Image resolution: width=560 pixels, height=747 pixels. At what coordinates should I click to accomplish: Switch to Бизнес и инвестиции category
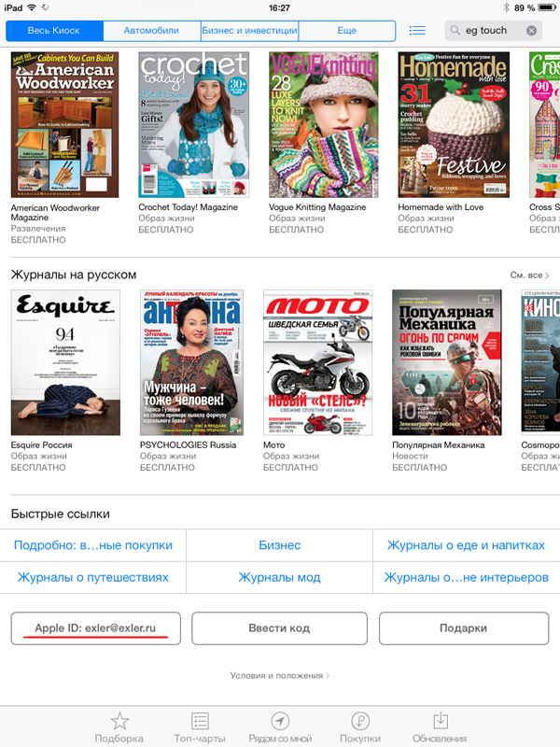pos(249,31)
